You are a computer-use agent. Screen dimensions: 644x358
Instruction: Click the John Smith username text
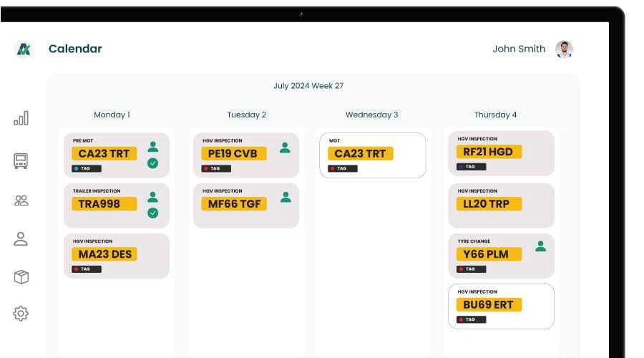(x=519, y=49)
